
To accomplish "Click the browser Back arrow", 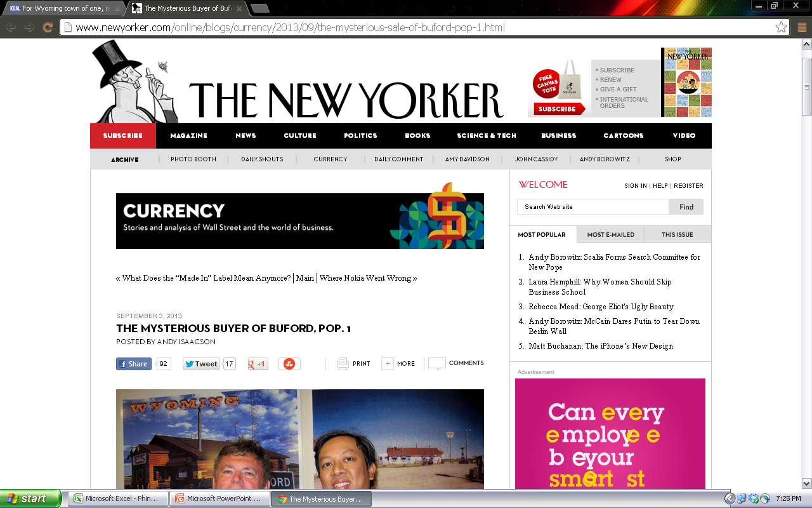I will click(11, 27).
